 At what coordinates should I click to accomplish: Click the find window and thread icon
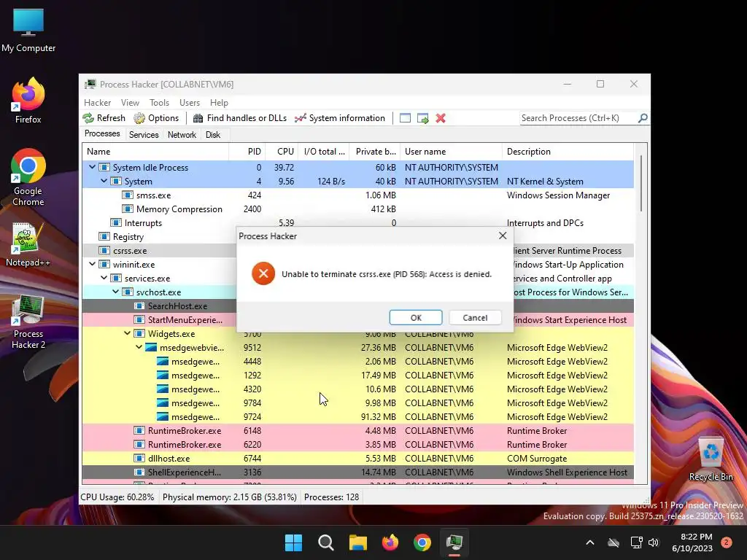422,118
